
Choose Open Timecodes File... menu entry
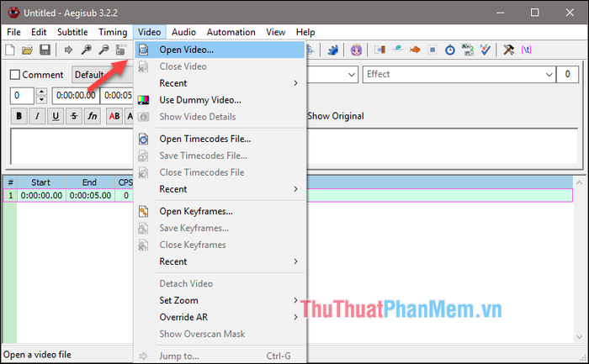click(220, 139)
